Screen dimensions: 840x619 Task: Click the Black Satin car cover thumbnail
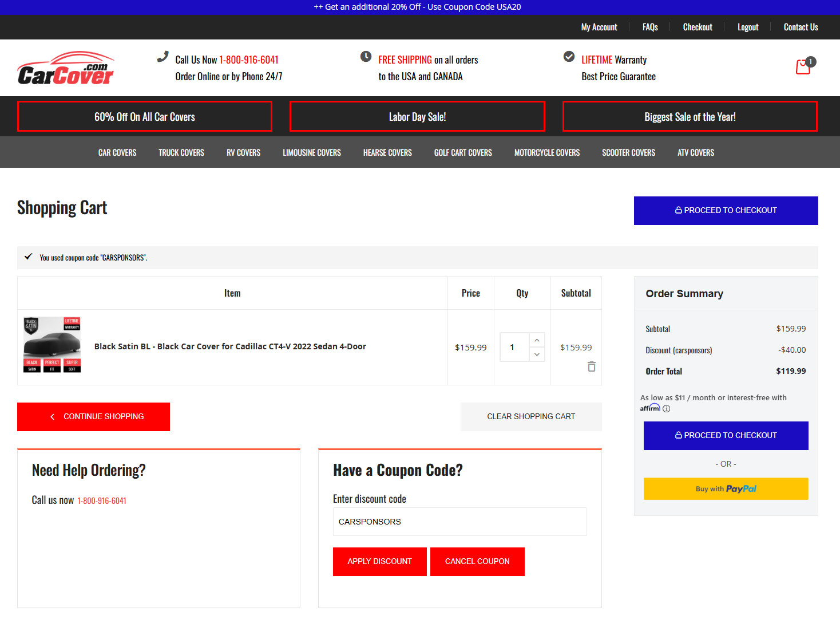click(x=52, y=345)
